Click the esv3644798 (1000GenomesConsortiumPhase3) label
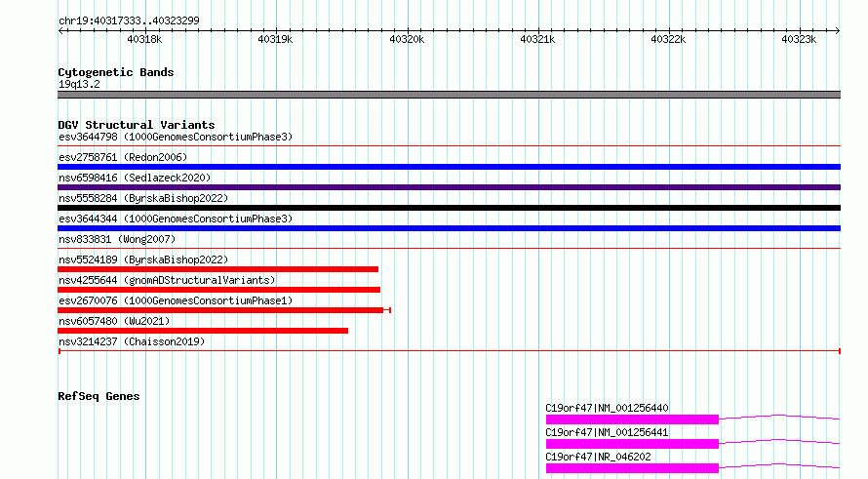Screen dimensions: 868x479 click(x=176, y=137)
